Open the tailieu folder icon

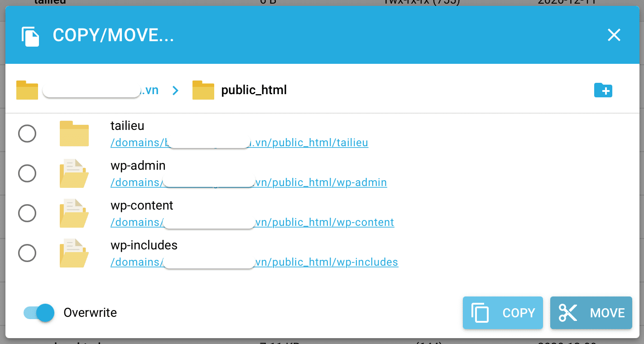coord(74,134)
